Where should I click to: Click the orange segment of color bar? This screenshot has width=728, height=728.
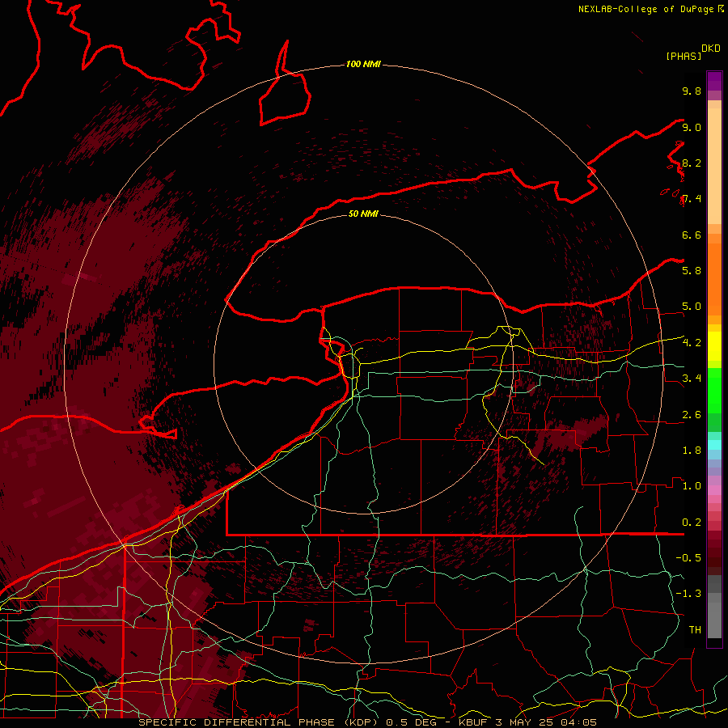click(x=714, y=278)
